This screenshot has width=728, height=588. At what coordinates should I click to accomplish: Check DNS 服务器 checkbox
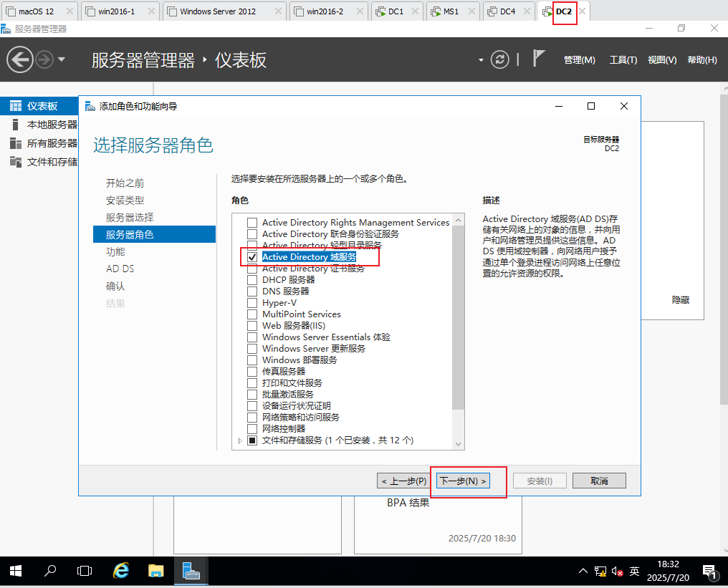(x=252, y=291)
